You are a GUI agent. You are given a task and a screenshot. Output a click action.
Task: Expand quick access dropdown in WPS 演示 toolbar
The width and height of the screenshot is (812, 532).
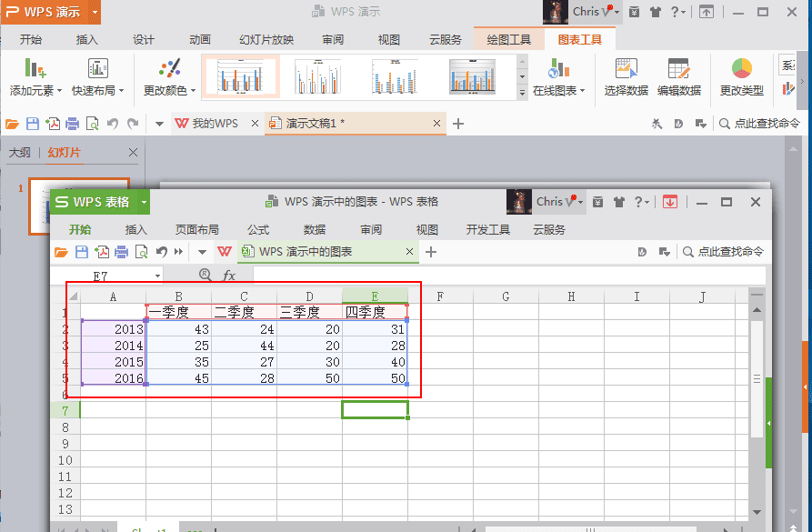point(159,124)
